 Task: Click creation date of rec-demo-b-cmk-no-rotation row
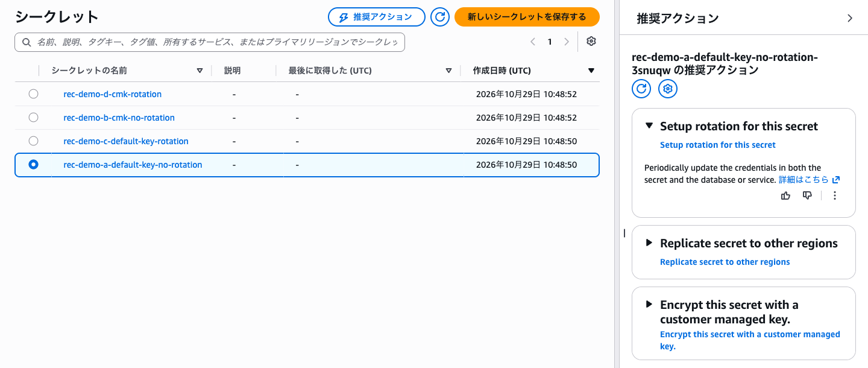pos(526,118)
